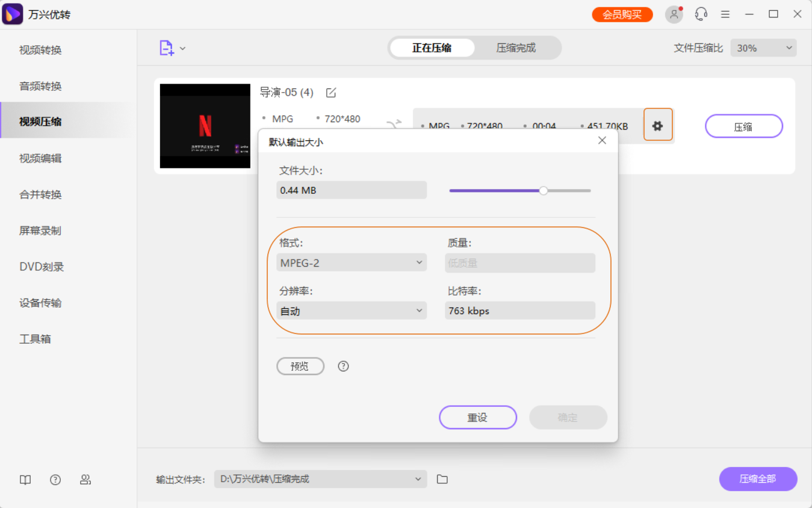Open the help question mark icon
This screenshot has width=812, height=508.
point(55,480)
